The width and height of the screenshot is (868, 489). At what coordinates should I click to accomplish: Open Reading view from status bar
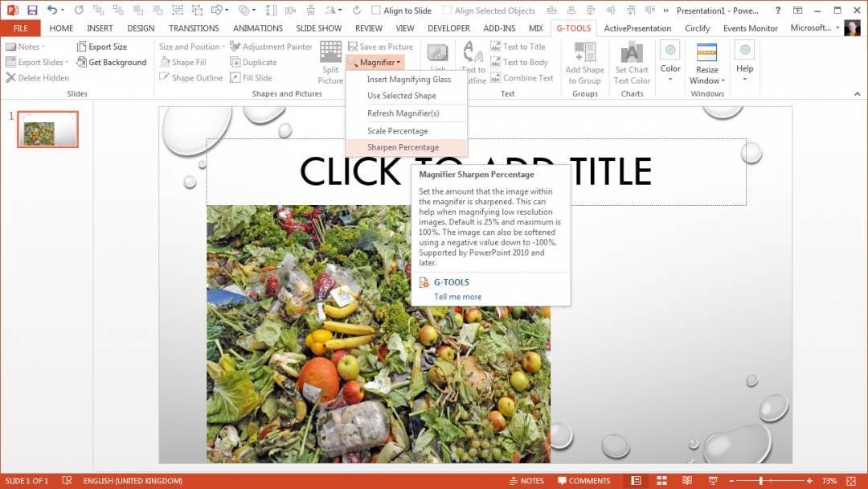pyautogui.click(x=687, y=480)
